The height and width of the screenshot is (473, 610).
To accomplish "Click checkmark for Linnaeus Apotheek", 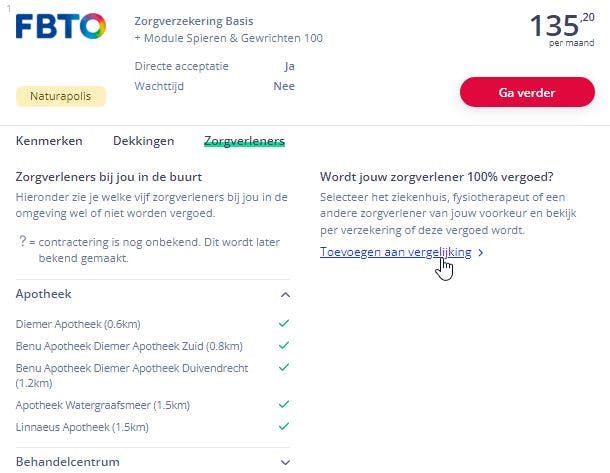I will pos(284,427).
